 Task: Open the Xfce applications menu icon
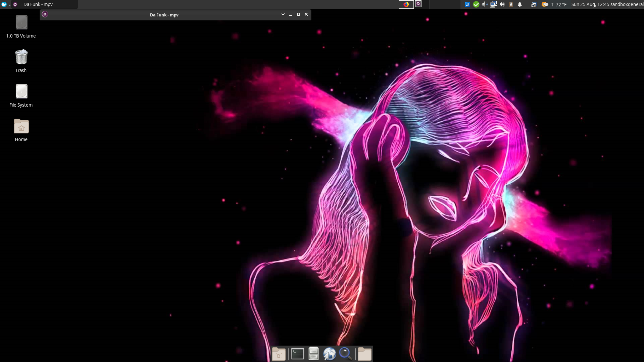tap(4, 4)
